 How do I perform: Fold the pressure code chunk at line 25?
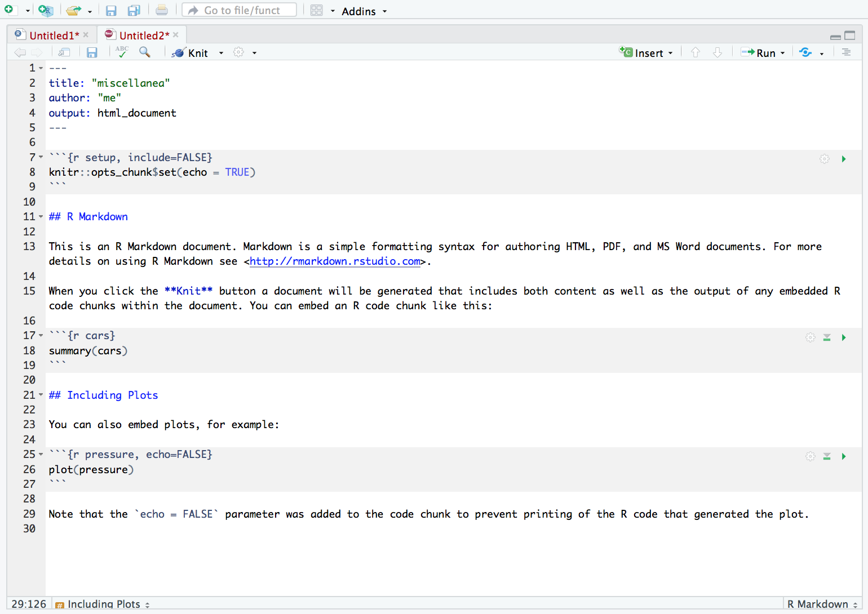click(41, 455)
